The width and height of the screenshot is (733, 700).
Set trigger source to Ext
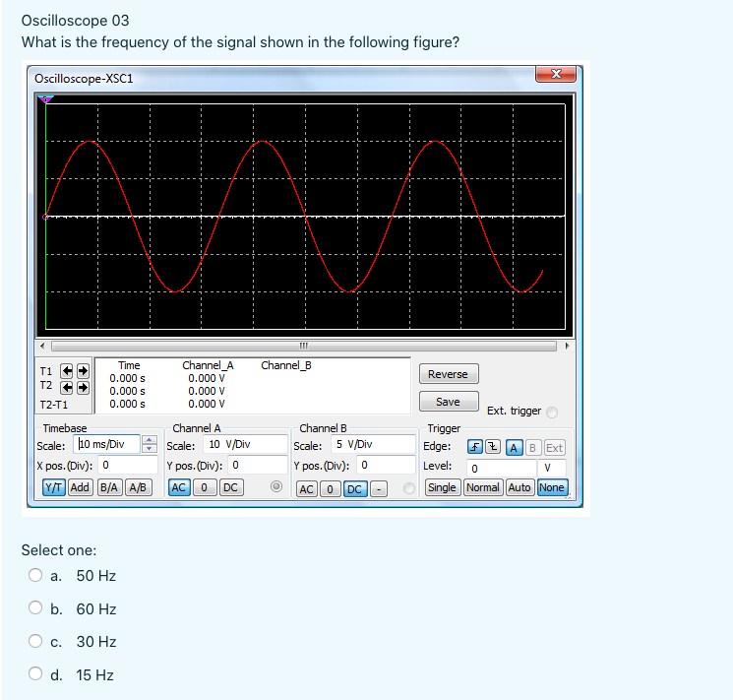click(555, 448)
